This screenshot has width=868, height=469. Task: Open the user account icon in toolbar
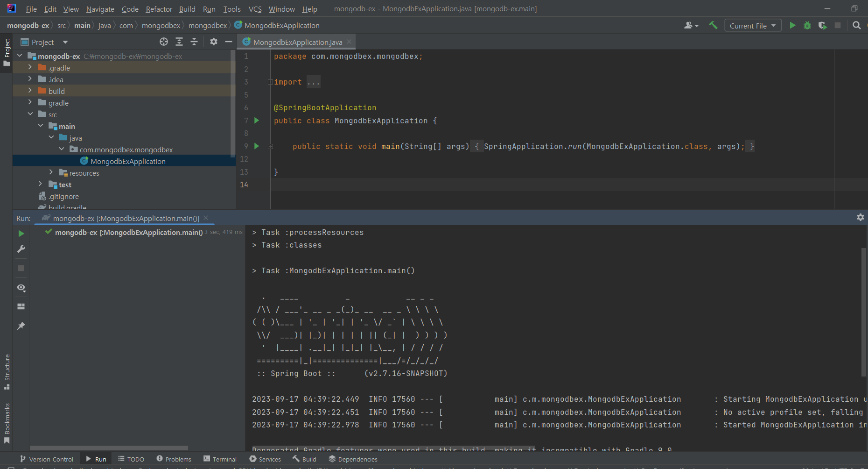point(691,25)
